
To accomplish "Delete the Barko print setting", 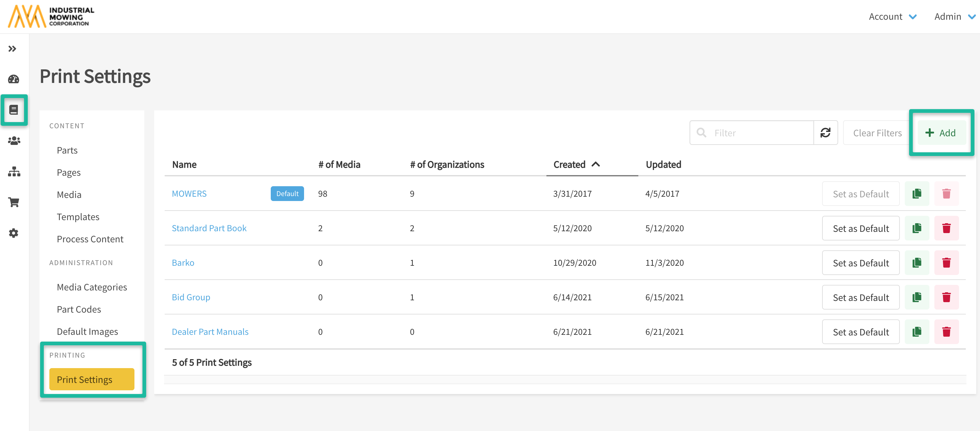I will point(946,263).
